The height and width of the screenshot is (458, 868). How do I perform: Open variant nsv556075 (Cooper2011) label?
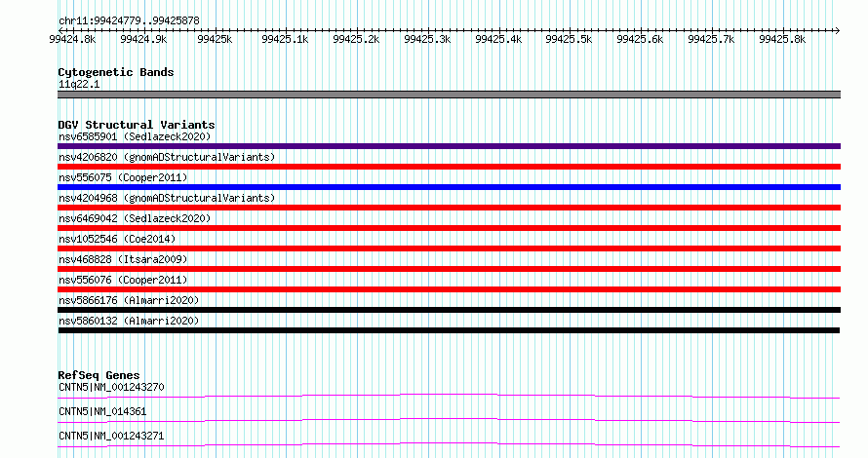[124, 177]
